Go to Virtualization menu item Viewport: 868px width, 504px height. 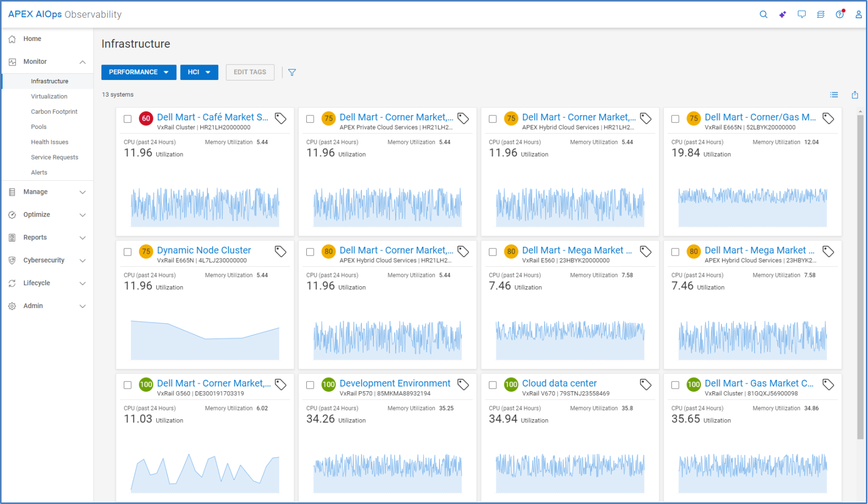point(48,97)
